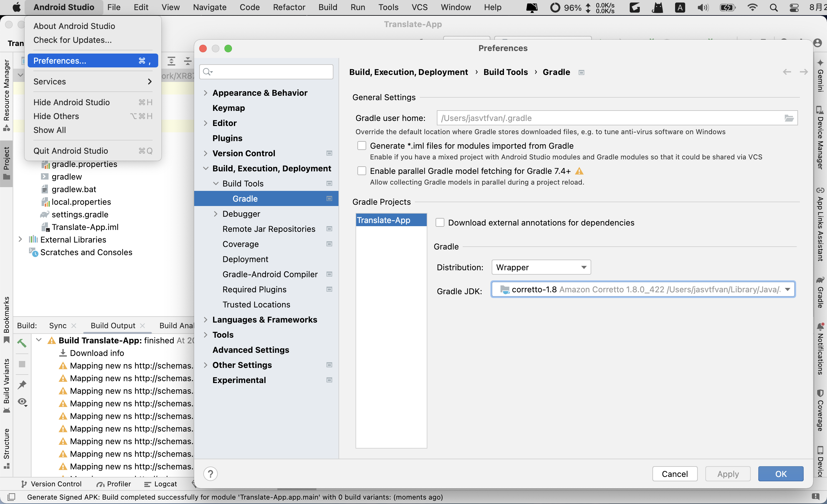Viewport: 827px width, 504px height.
Task: Toggle the Project tool window
Action: 6,163
